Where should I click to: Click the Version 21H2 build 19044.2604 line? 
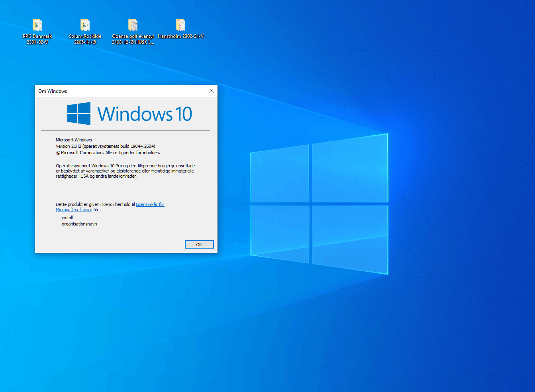pos(106,146)
